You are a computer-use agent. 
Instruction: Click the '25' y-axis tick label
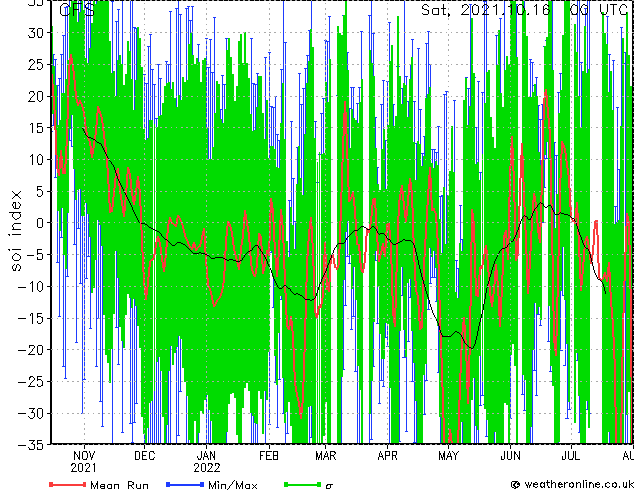[x=35, y=64]
